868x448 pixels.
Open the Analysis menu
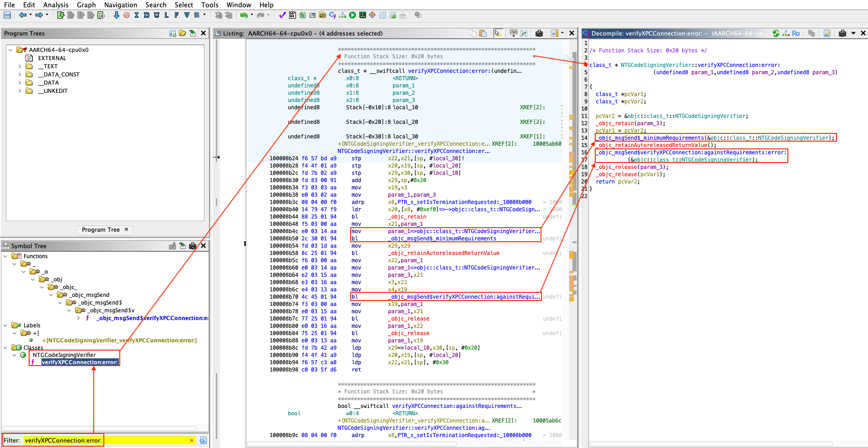pyautogui.click(x=56, y=5)
